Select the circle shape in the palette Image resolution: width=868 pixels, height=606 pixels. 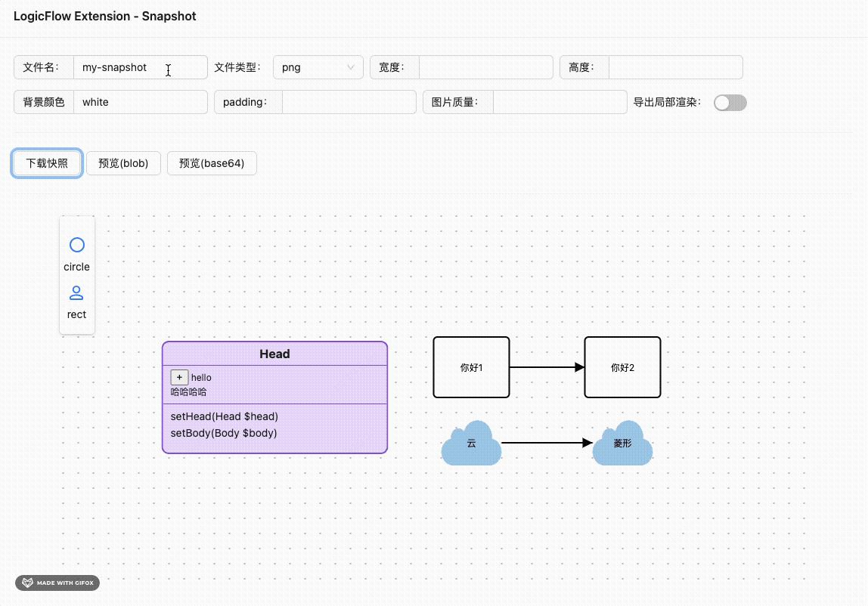[x=76, y=245]
